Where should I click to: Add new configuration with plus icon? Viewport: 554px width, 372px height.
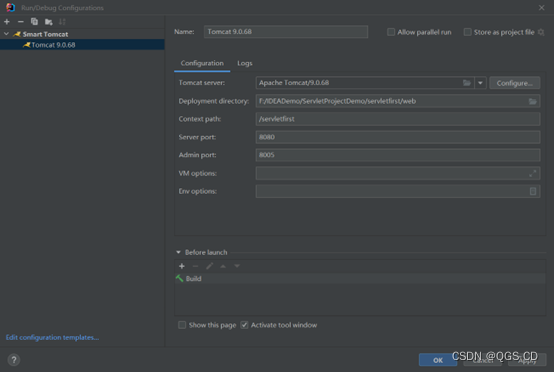(x=7, y=22)
